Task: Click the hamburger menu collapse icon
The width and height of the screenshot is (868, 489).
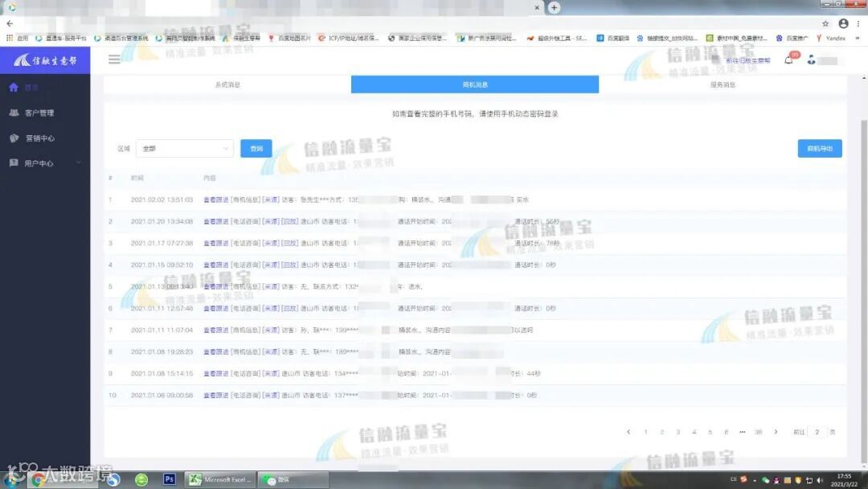Action: [x=114, y=60]
